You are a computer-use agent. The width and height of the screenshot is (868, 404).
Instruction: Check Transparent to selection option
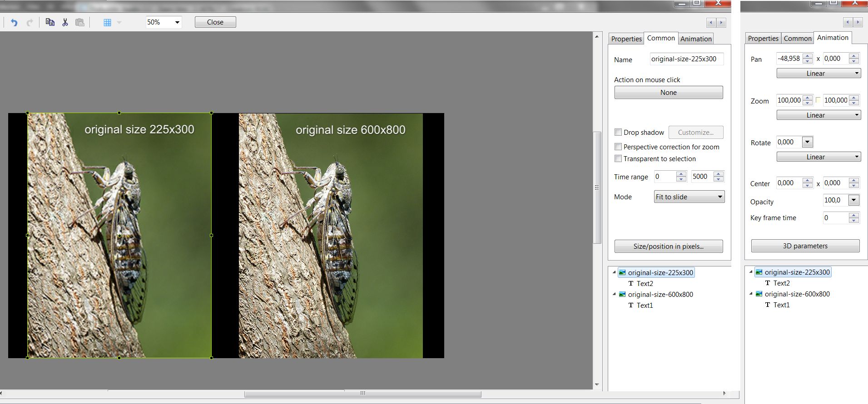pos(618,159)
